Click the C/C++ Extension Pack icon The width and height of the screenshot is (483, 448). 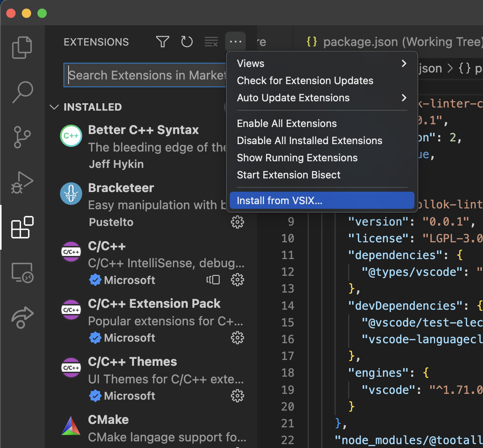pyautogui.click(x=71, y=310)
